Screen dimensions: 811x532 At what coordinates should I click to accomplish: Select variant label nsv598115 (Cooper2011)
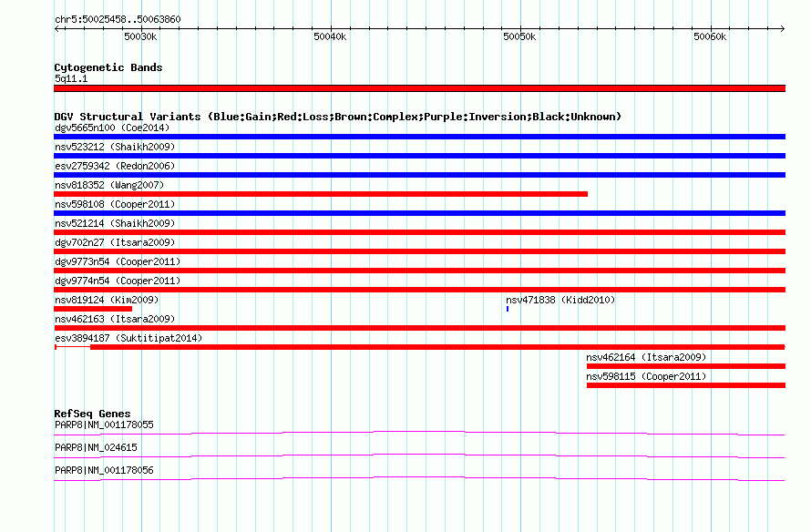(646, 376)
